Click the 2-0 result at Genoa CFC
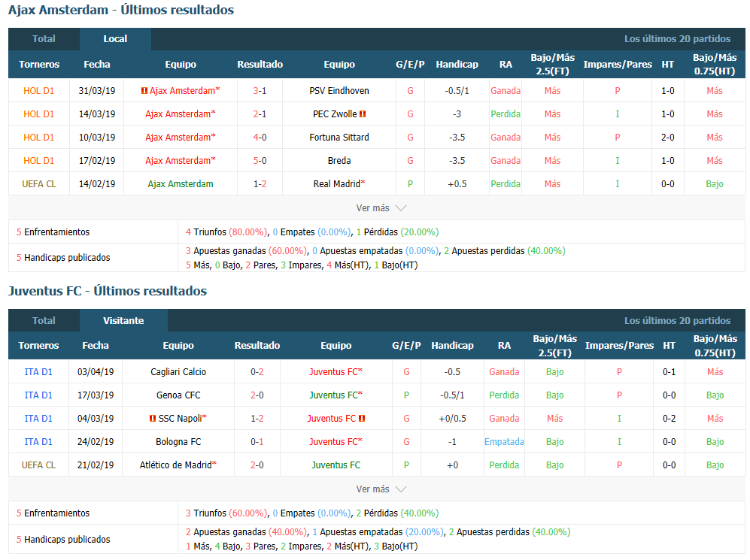This screenshot has height=560, width=750. (x=257, y=395)
